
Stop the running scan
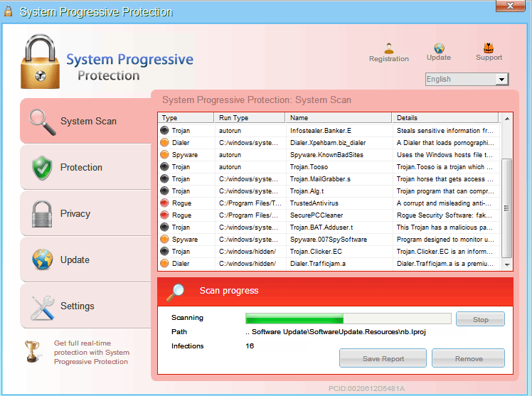[480, 319]
